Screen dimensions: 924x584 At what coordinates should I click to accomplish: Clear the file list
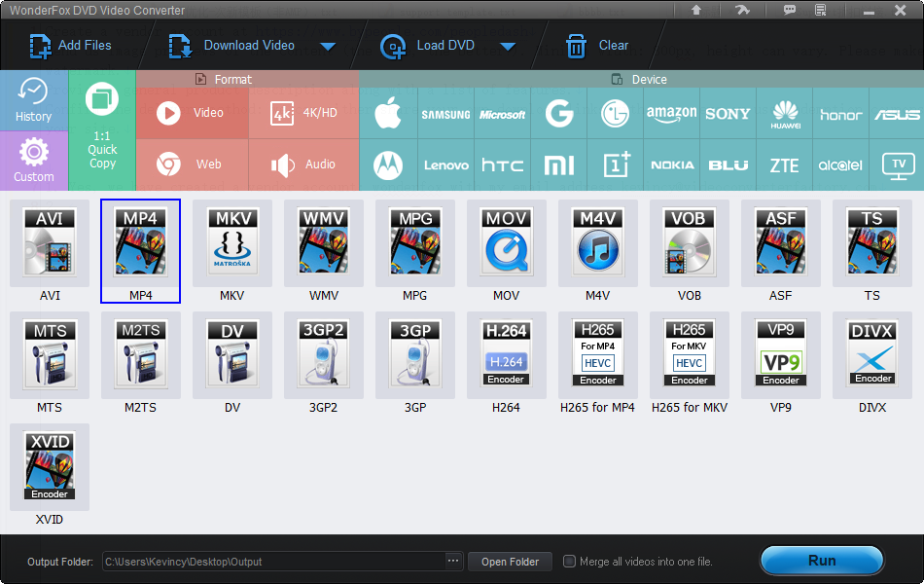click(x=597, y=46)
